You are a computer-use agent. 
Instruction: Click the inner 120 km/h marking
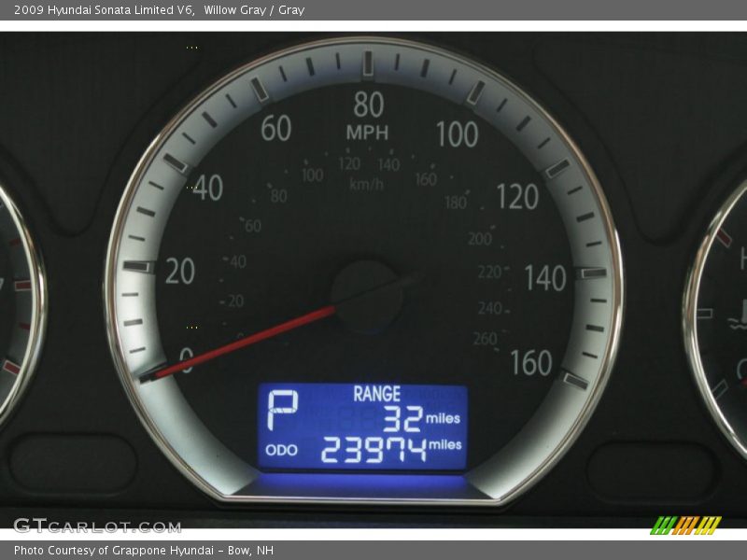(x=349, y=164)
